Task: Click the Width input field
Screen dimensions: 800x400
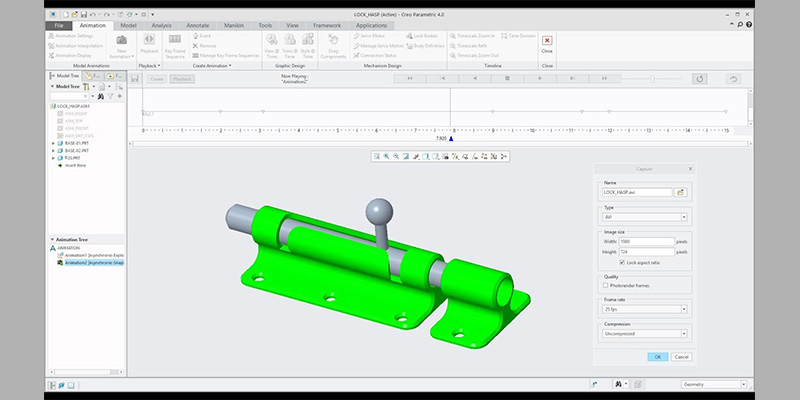Action: (x=647, y=241)
